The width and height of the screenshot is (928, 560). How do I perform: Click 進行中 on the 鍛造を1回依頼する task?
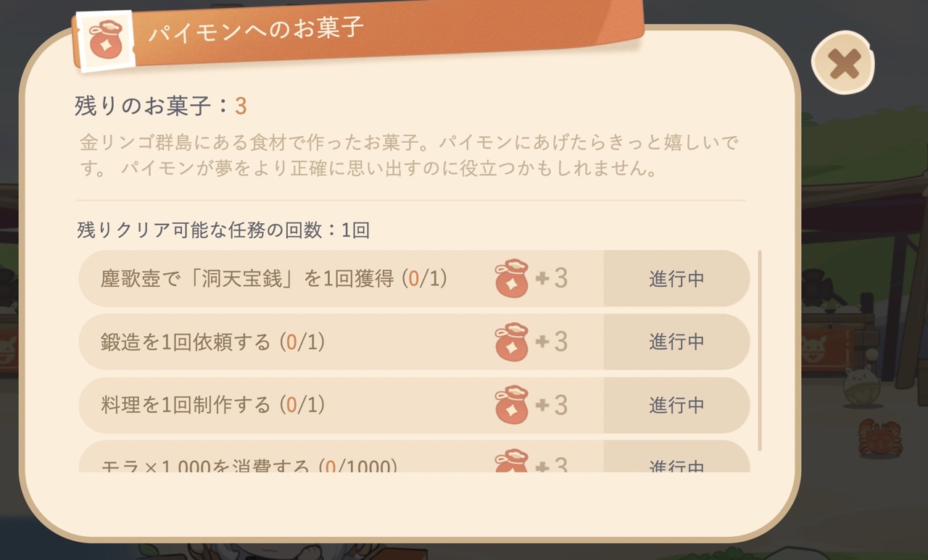pyautogui.click(x=676, y=342)
